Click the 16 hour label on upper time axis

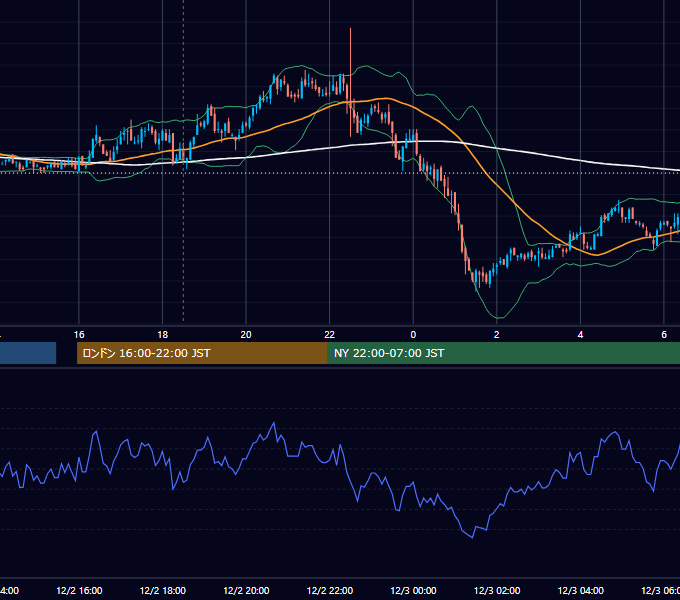79,335
